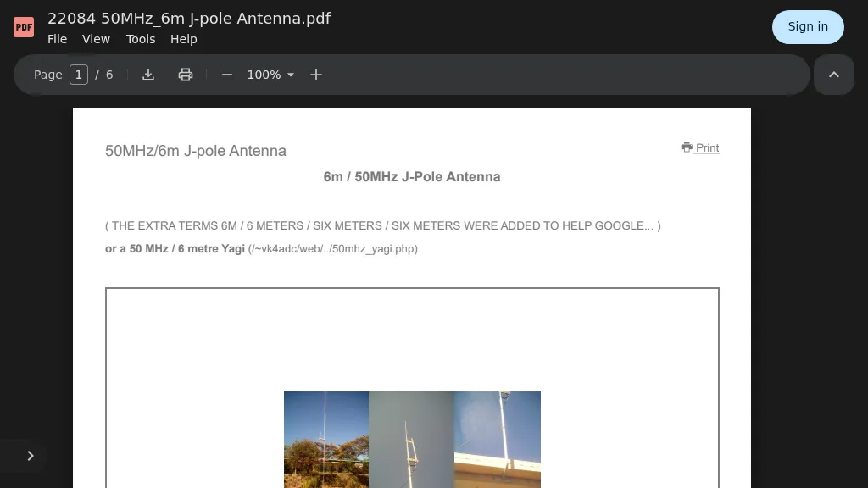Screen dimensions: 868x488
Task: Select the printer icon in the toolbar
Action: click(186, 75)
